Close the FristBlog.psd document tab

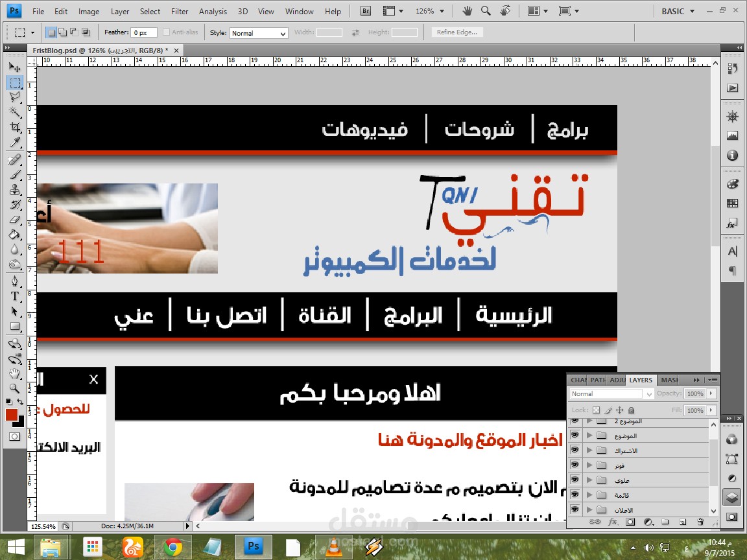(x=176, y=50)
